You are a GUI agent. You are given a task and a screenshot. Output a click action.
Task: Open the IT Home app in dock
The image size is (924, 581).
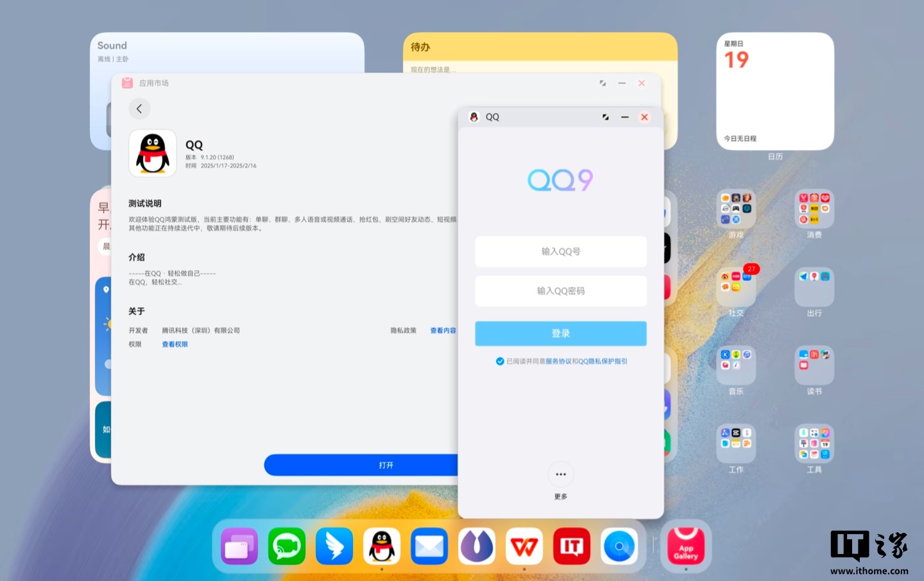click(x=572, y=546)
